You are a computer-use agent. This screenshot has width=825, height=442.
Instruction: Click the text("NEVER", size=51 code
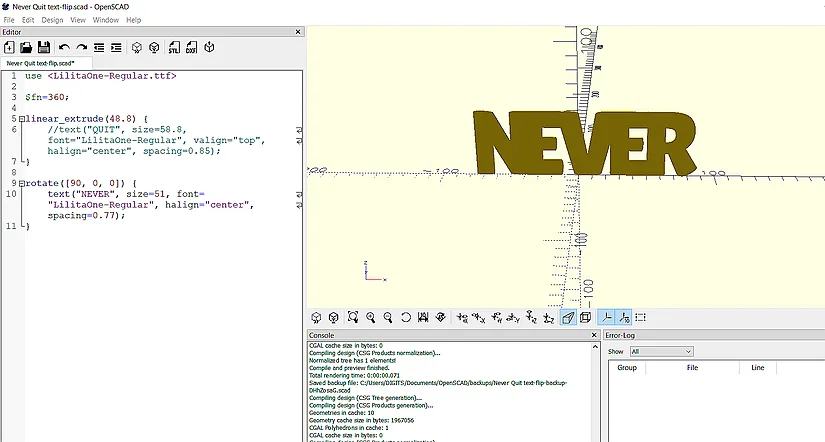106,194
